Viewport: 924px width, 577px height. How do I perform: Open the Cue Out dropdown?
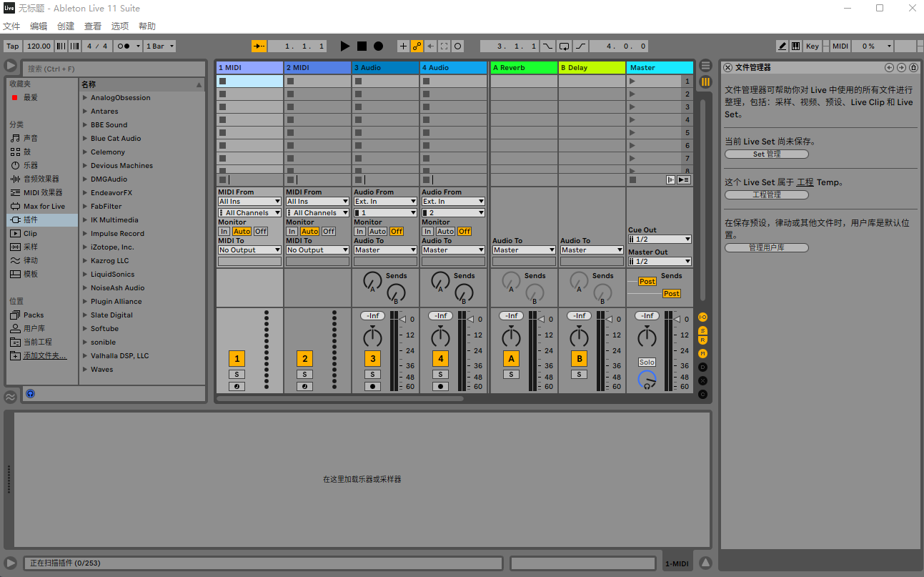pyautogui.click(x=660, y=239)
